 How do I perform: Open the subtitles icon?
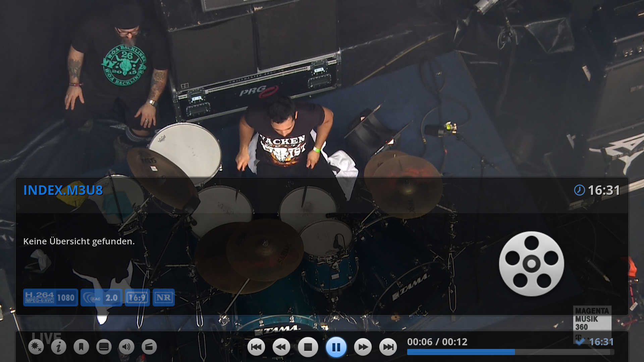tap(104, 347)
